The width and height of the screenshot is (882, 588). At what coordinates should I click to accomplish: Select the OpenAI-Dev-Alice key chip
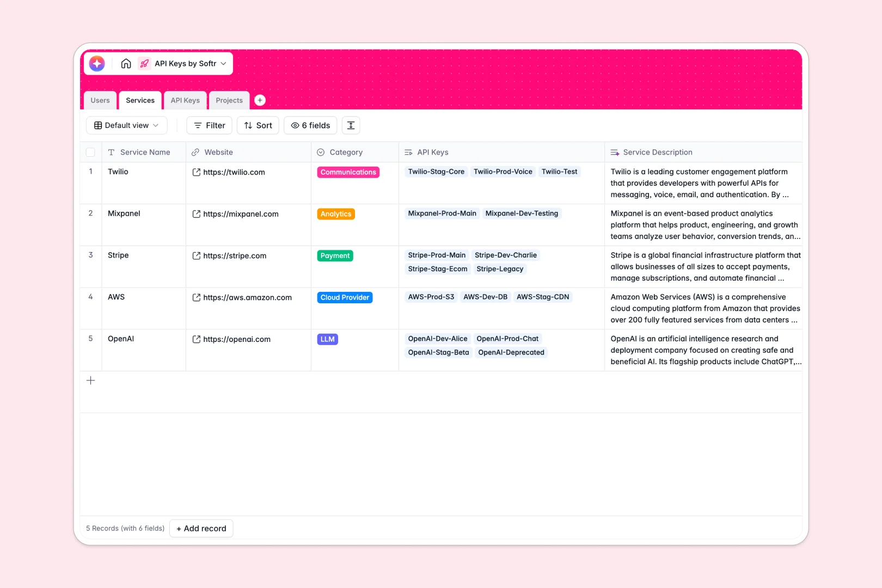438,339
